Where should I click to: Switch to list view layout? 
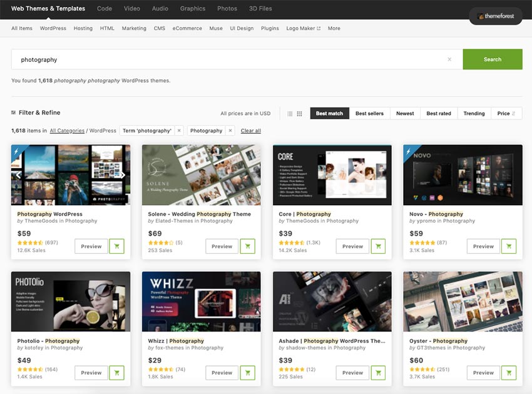click(x=290, y=114)
